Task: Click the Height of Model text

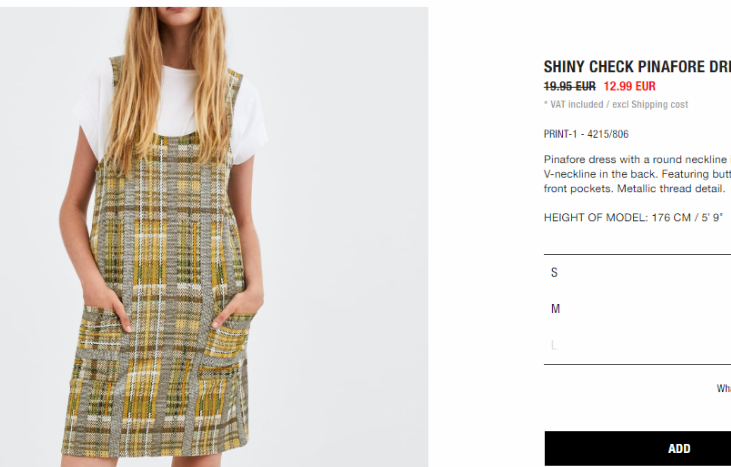Action: tap(633, 218)
